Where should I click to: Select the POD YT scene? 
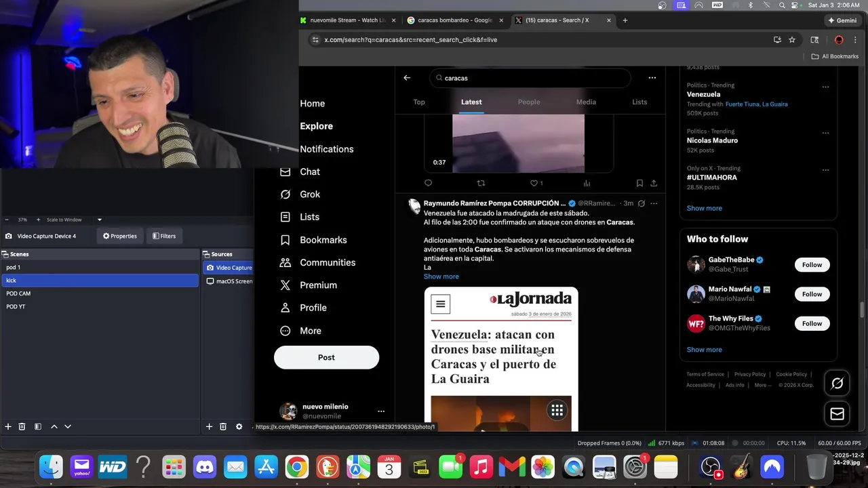point(100,306)
